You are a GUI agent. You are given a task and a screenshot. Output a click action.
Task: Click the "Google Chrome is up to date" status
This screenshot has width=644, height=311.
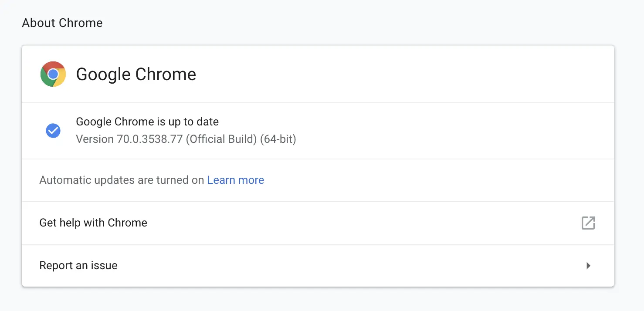point(147,122)
